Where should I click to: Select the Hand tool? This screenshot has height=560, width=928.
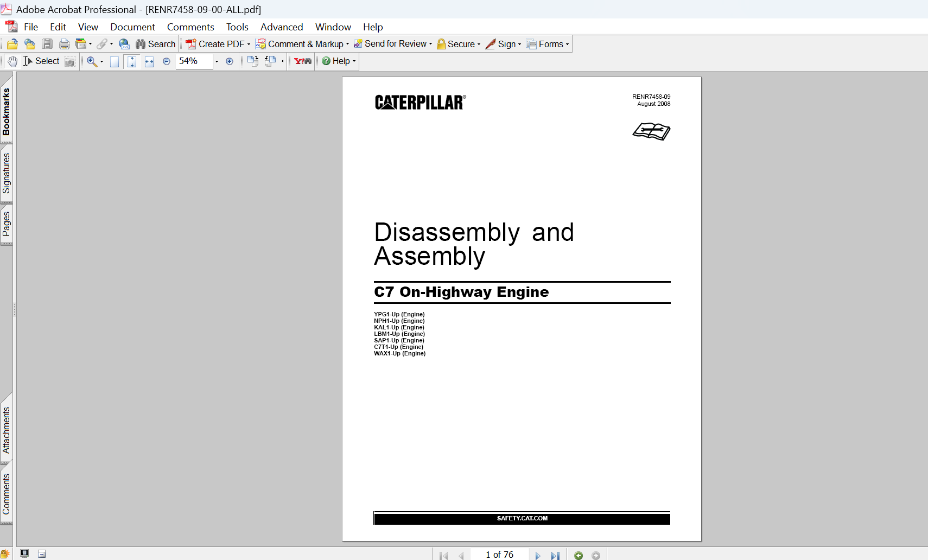12,61
